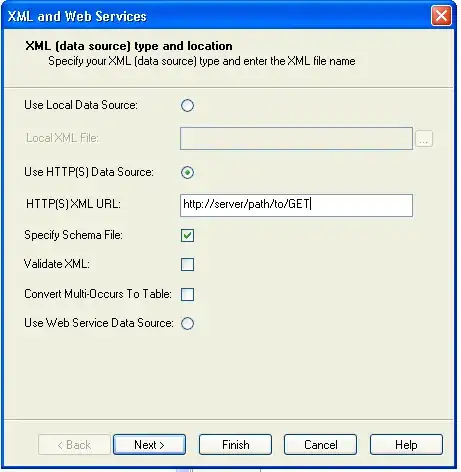Proceed with the Next button
This screenshot has height=472, width=461.
coord(149,445)
